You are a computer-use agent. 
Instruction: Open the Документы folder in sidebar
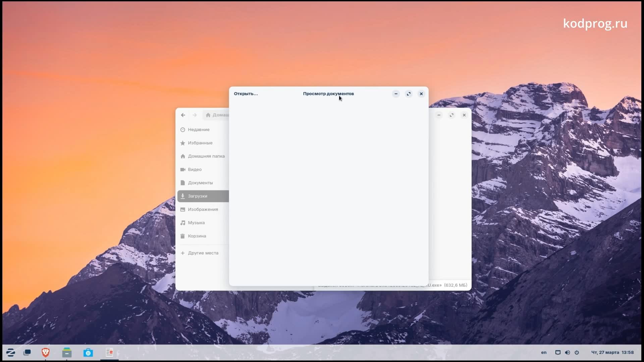[x=203, y=183]
